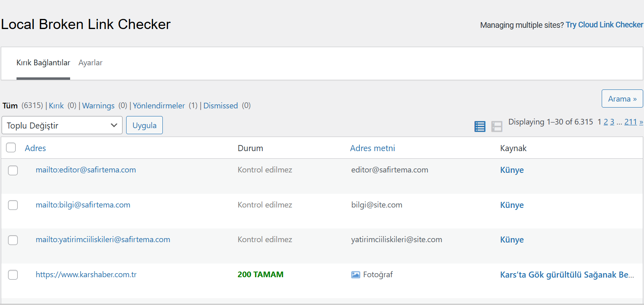Go to next page arrow »
Image resolution: width=644 pixels, height=305 pixels.
click(641, 122)
